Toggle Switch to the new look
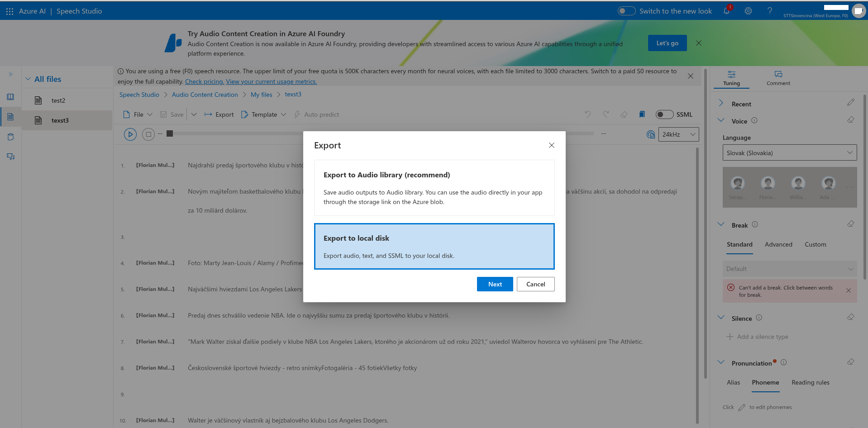The height and width of the screenshot is (428, 868). click(x=627, y=11)
